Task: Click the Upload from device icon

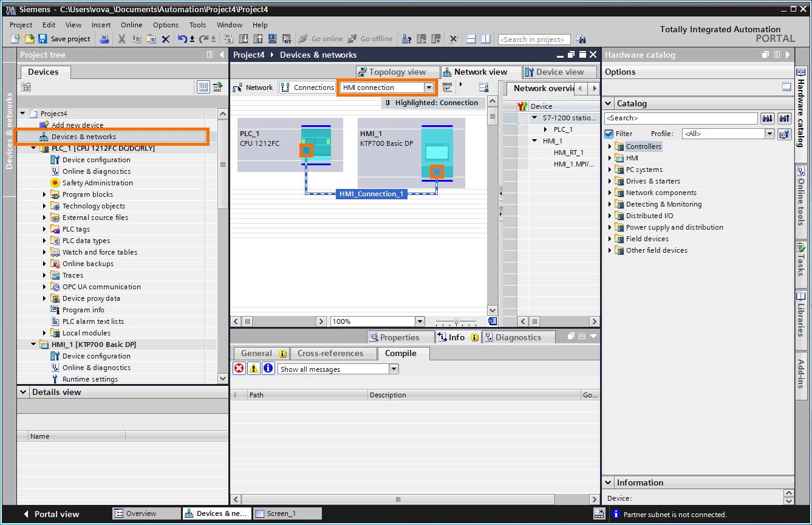Action: pyautogui.click(x=258, y=39)
